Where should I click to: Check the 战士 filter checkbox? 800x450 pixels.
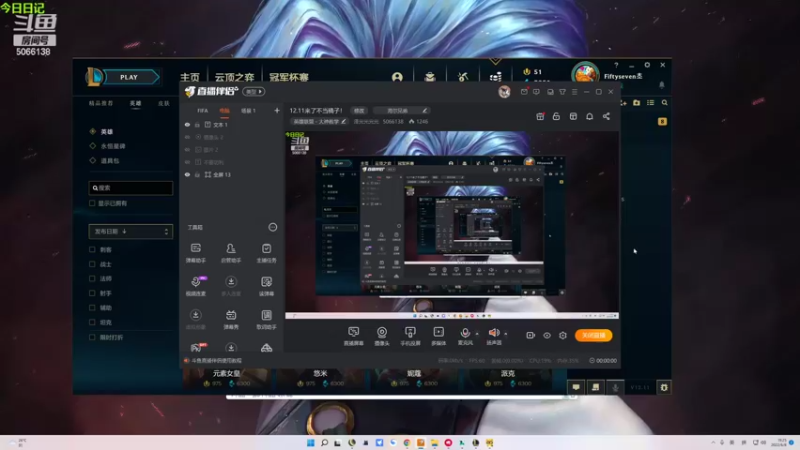[92, 264]
